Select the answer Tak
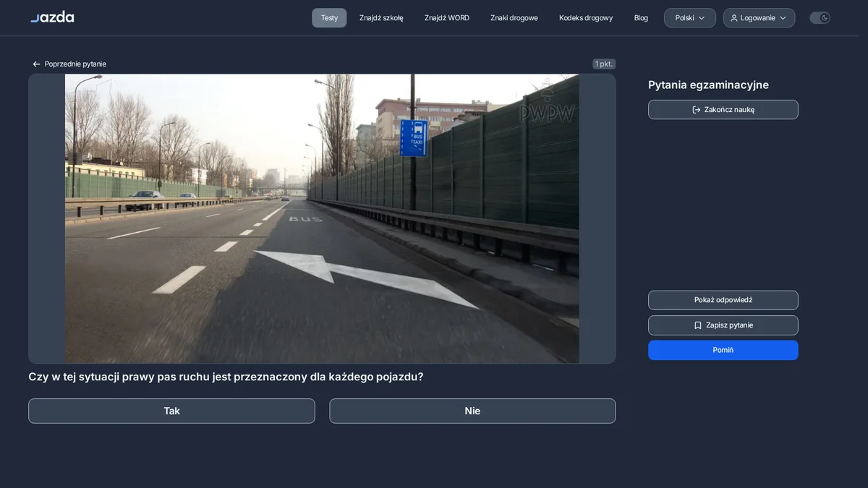Viewport: 868px width, 488px height. 171,411
